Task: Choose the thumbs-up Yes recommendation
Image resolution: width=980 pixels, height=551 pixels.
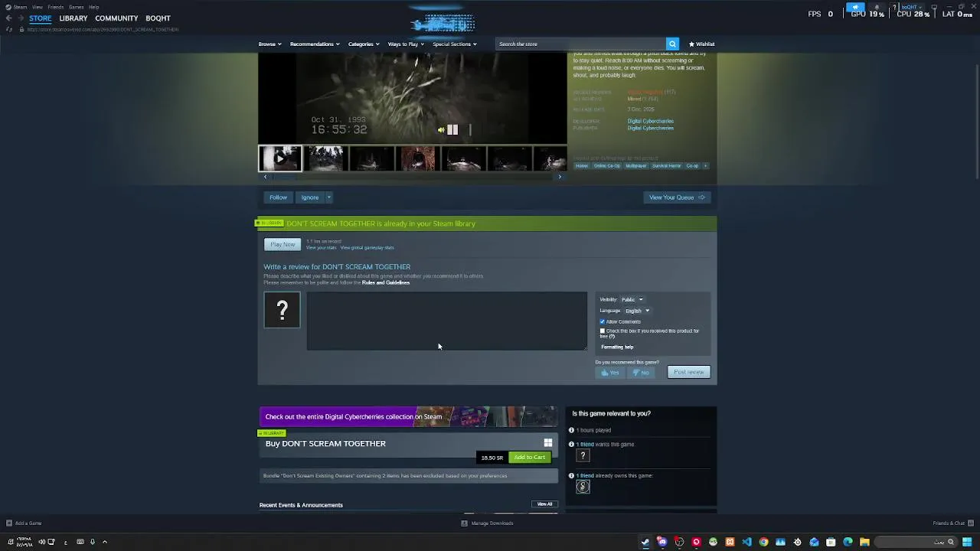Action: point(610,373)
